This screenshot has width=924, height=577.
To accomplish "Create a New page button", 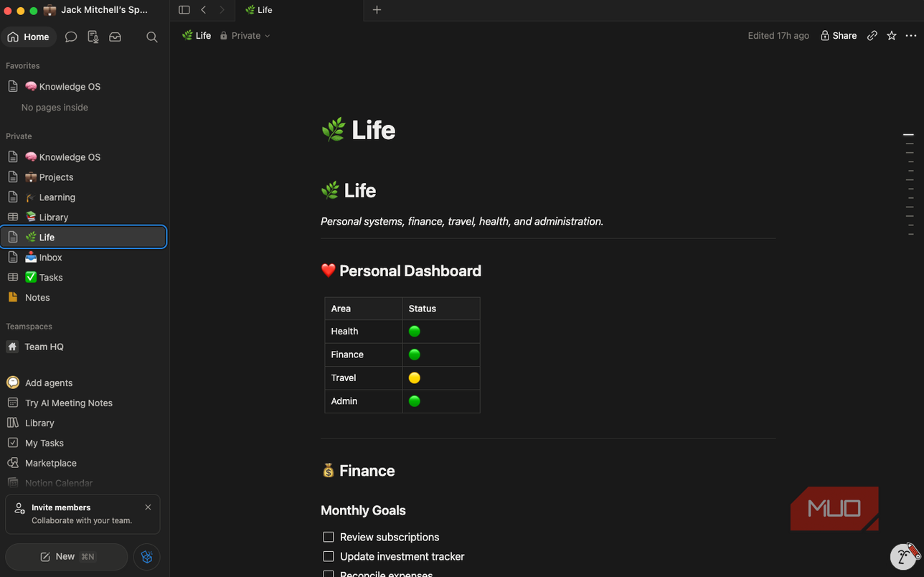I will click(x=67, y=556).
